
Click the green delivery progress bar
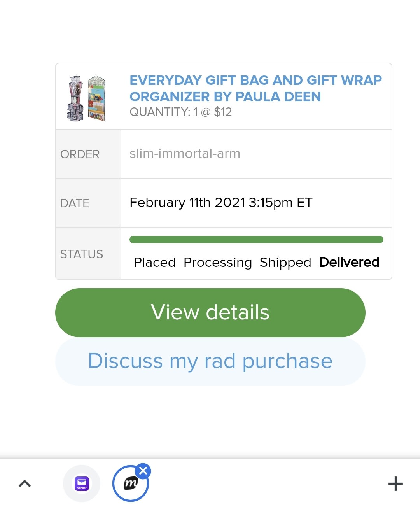coord(256,240)
